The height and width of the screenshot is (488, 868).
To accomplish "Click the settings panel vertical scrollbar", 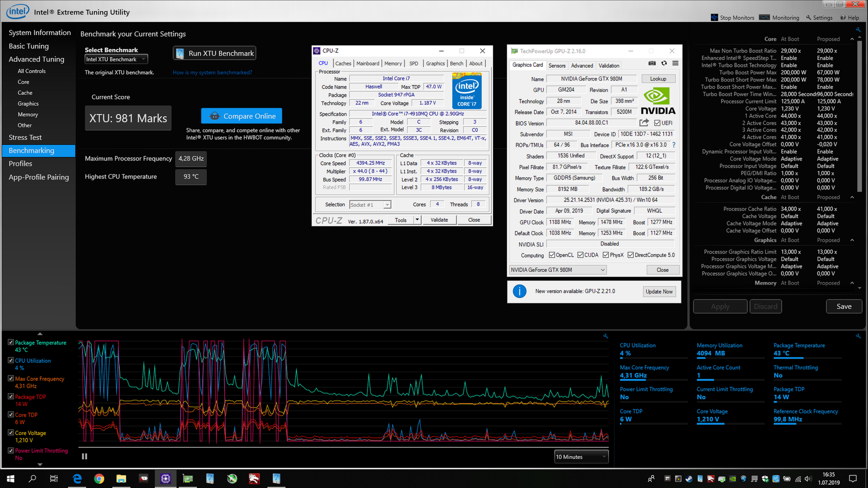I will coord(859,117).
